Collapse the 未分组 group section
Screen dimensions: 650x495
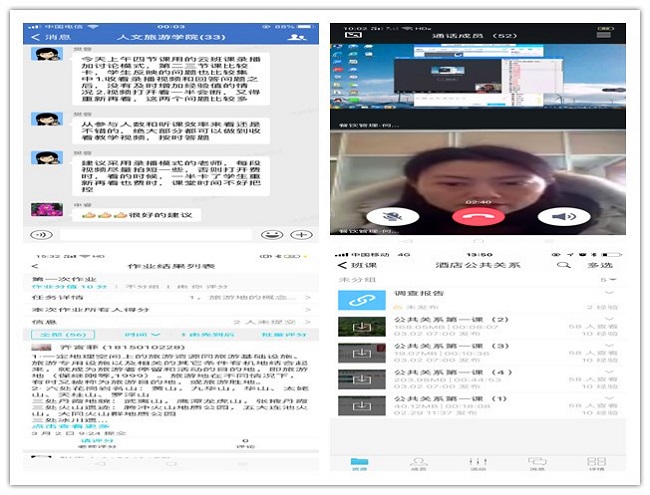pyautogui.click(x=606, y=281)
